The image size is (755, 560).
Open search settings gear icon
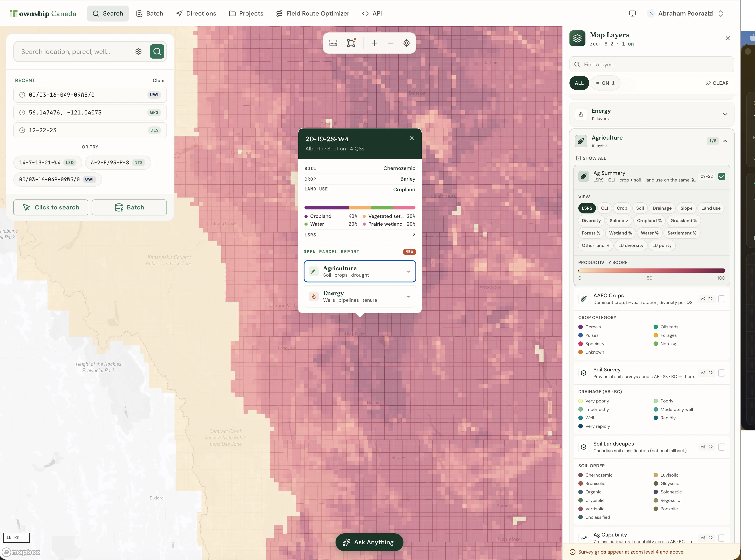click(x=138, y=51)
